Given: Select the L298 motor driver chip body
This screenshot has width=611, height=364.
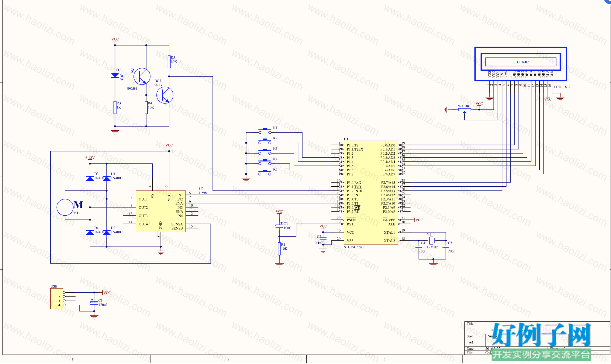Looking at the screenshot, I should [161, 212].
